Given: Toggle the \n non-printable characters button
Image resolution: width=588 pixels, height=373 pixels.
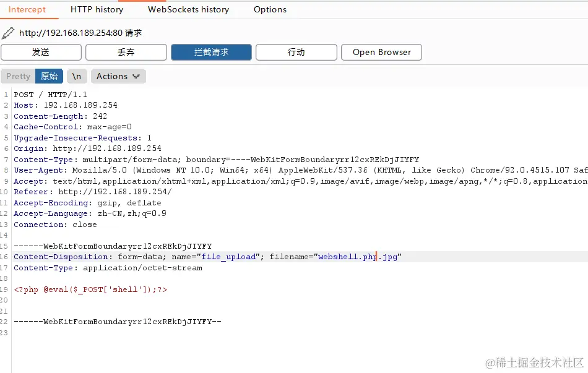Looking at the screenshot, I should [77, 76].
